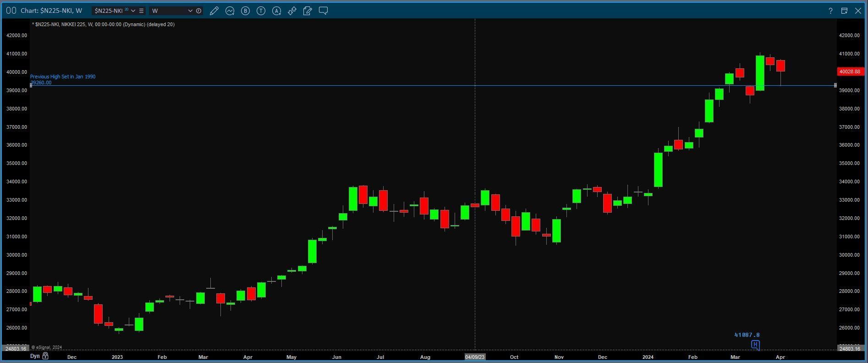Toggle the link window icon in title bar
Image resolution: width=868 pixels, height=363 pixels.
11,11
